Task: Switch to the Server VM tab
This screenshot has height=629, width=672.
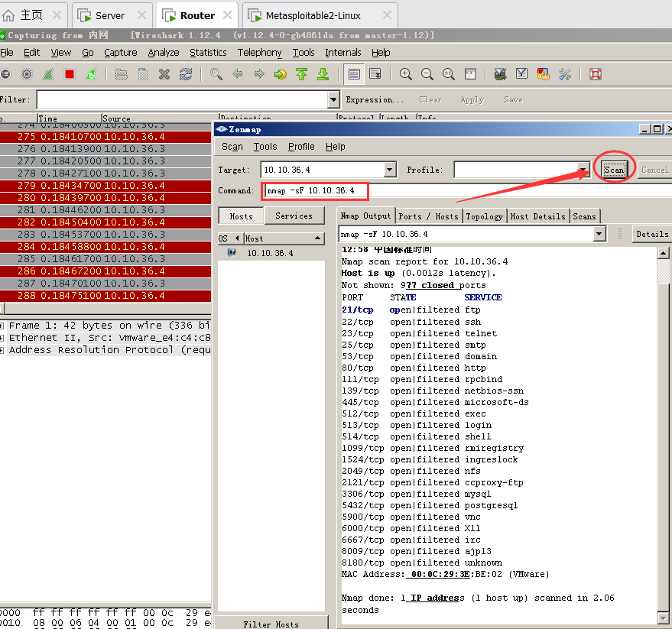Action: click(x=112, y=15)
